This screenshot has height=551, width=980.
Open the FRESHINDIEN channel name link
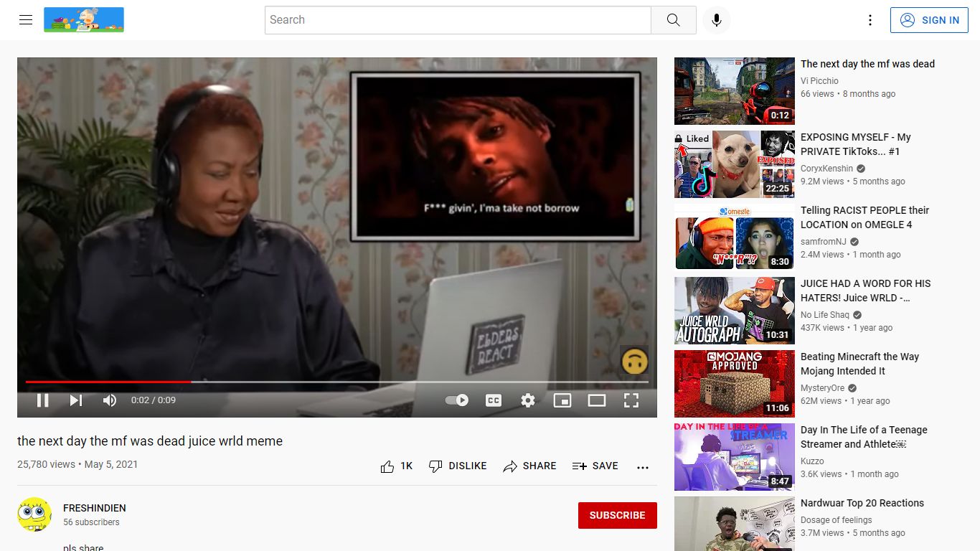[x=95, y=508]
